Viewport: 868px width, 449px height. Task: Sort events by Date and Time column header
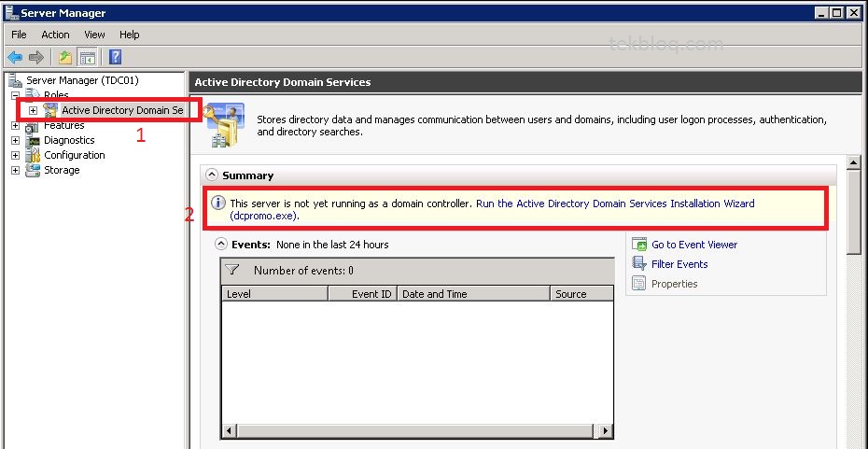coord(474,294)
